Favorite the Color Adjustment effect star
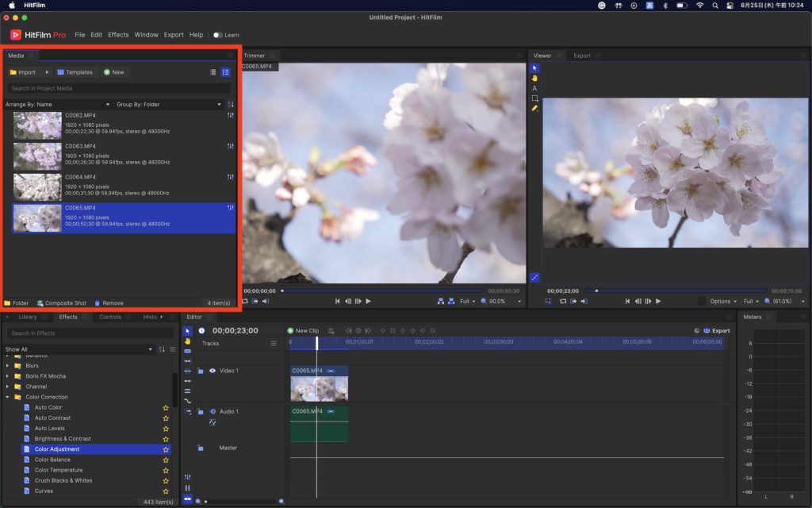 point(166,449)
